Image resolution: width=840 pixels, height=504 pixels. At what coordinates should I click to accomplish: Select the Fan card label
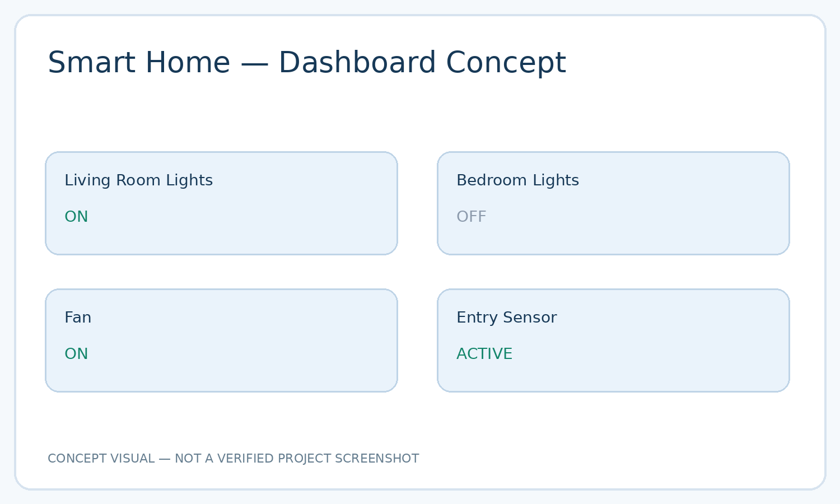click(78, 318)
